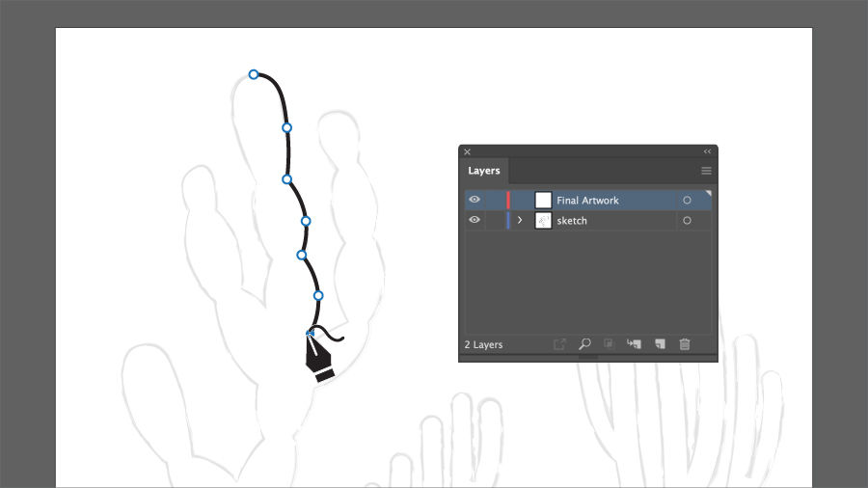Close the Layers panel with the X
Image resolution: width=868 pixels, height=488 pixels.
pyautogui.click(x=467, y=151)
